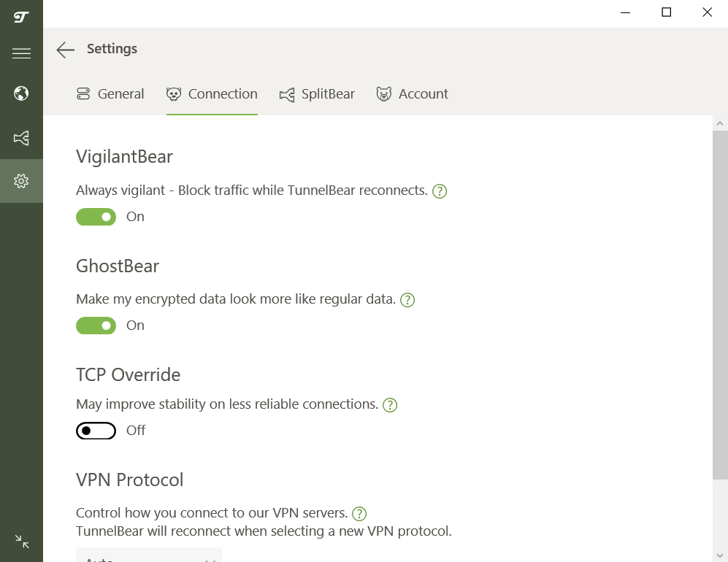728x562 pixels.
Task: Click the vertical scrollbar thumb
Action: click(720, 305)
